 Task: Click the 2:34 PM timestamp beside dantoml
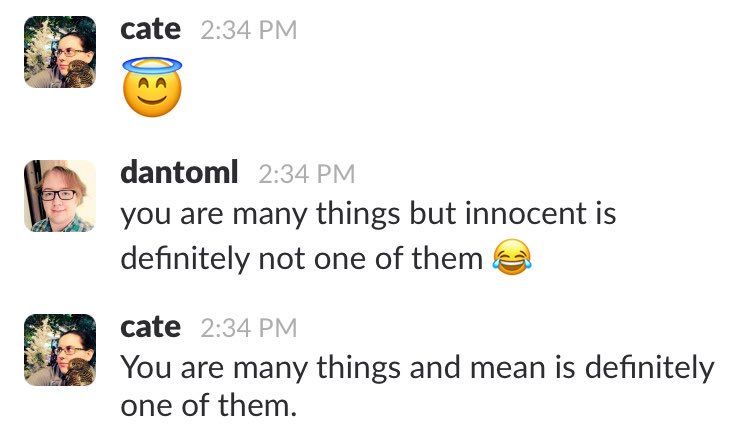(x=306, y=174)
